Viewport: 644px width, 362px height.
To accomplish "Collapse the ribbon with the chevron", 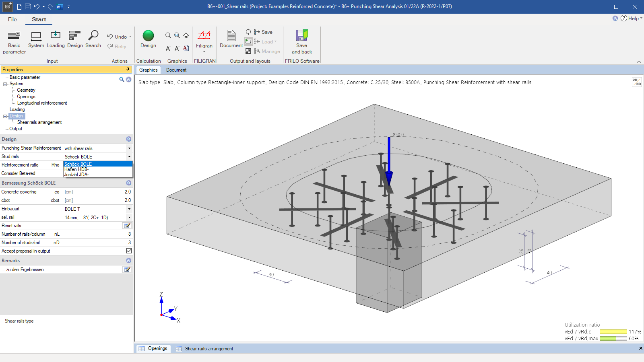I will [639, 62].
